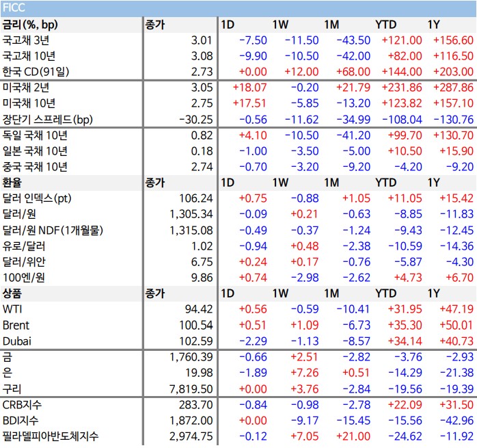Click the 1,315.08 NDF closing value
Image resolution: width=477 pixels, height=448 pixels.
191,230
